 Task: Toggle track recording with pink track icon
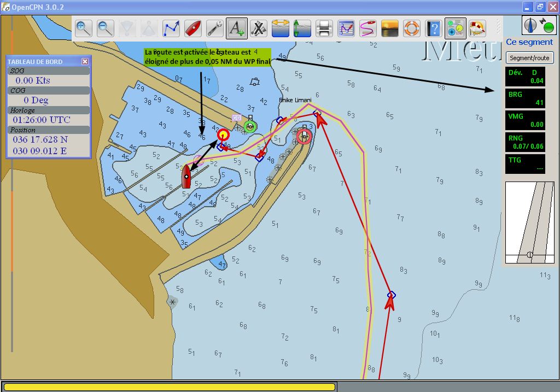coord(368,28)
